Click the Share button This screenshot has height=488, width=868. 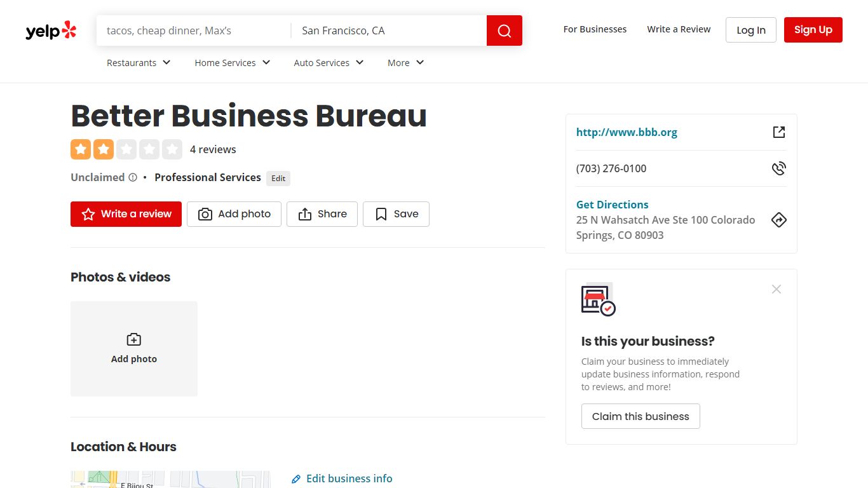point(322,214)
